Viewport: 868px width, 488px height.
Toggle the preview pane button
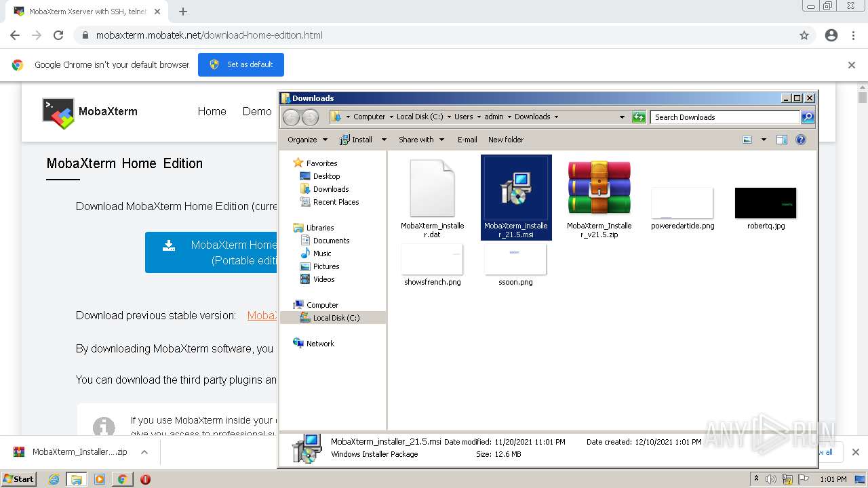(782, 140)
